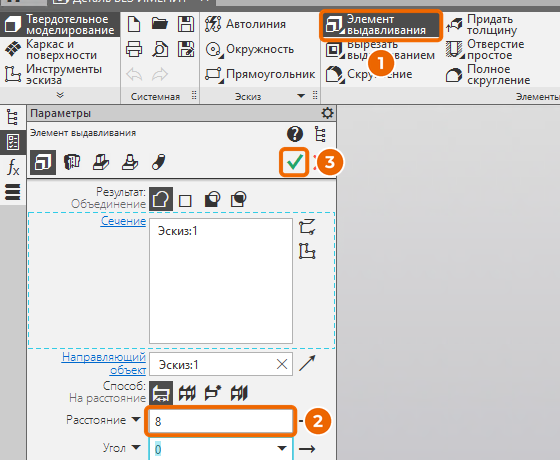
Task: Open Расстояние label dropdown arrow
Action: pos(136,419)
